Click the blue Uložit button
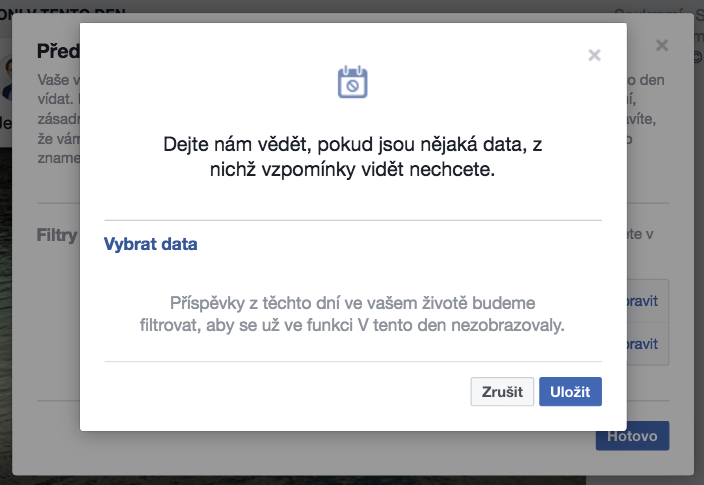This screenshot has height=485, width=704. point(570,392)
